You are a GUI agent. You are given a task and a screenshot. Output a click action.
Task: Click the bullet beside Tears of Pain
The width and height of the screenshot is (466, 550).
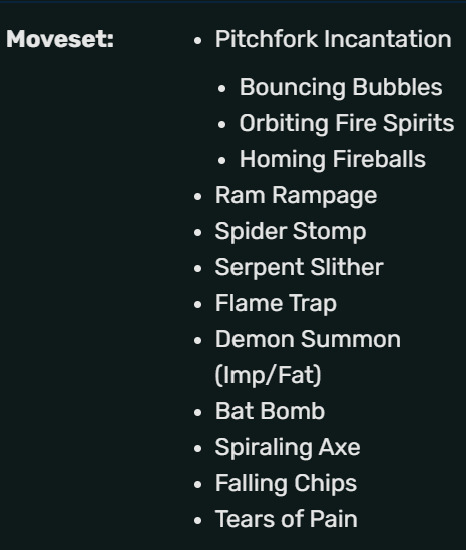click(x=197, y=521)
